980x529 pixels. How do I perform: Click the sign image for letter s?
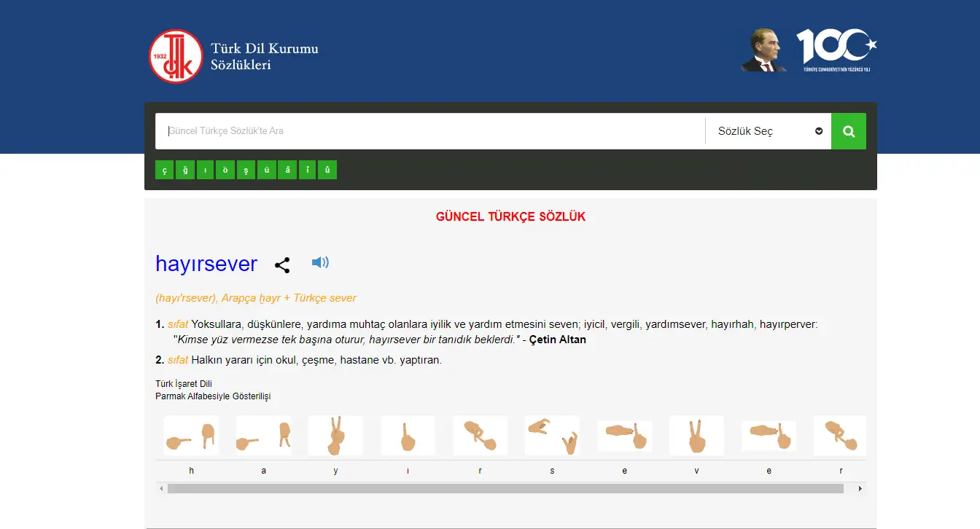pos(552,436)
